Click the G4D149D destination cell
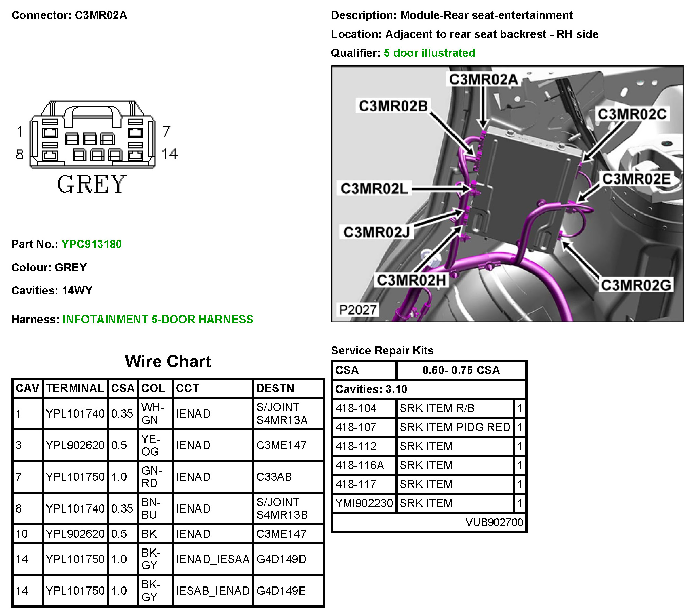 pos(281,559)
